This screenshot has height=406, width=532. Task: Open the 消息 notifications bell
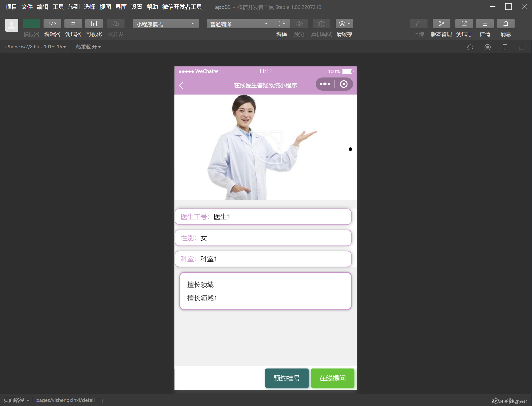coord(506,24)
